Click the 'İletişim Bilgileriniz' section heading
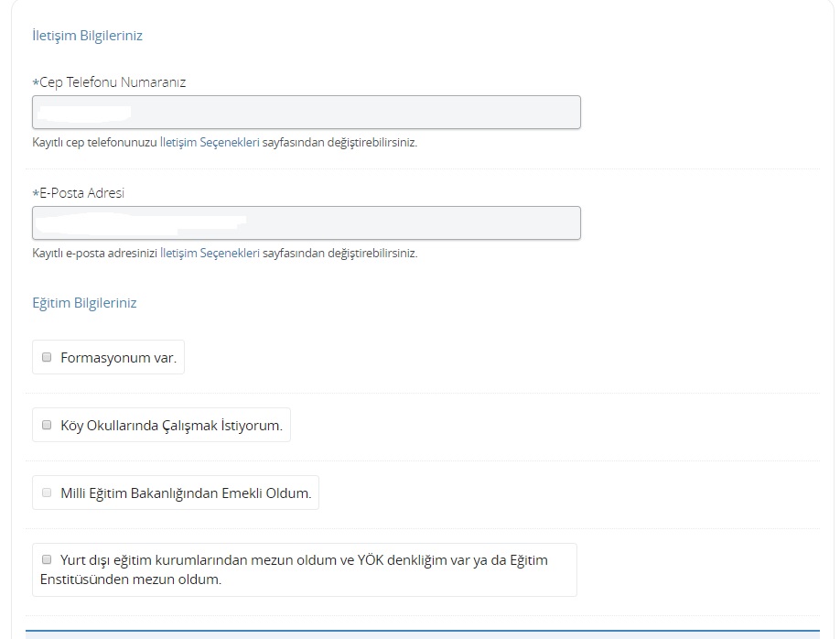Screen dimensions: 840x639 point(87,36)
